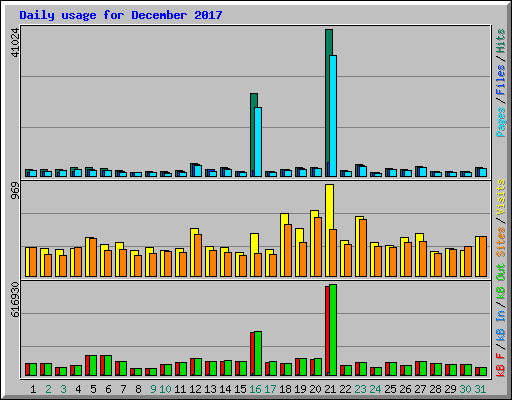Click the day 23 axis label

(360, 389)
